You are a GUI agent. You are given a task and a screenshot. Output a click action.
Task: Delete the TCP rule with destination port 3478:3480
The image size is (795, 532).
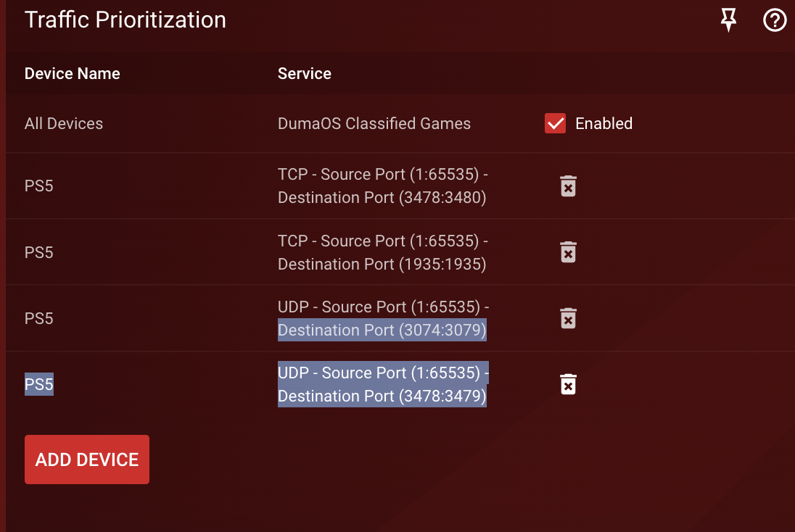(568, 186)
